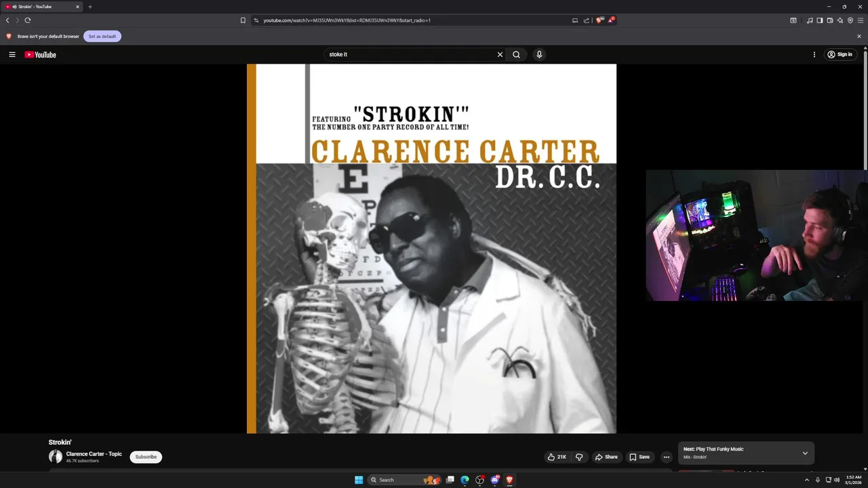Like the video with 21K likes
This screenshot has width=868, height=488.
(x=557, y=457)
